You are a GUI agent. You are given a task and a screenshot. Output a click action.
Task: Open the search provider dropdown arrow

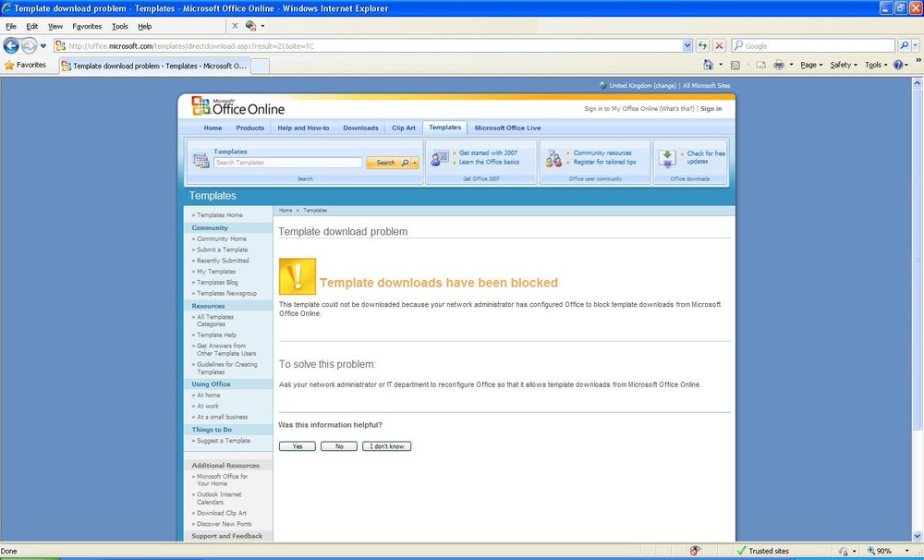(915, 45)
